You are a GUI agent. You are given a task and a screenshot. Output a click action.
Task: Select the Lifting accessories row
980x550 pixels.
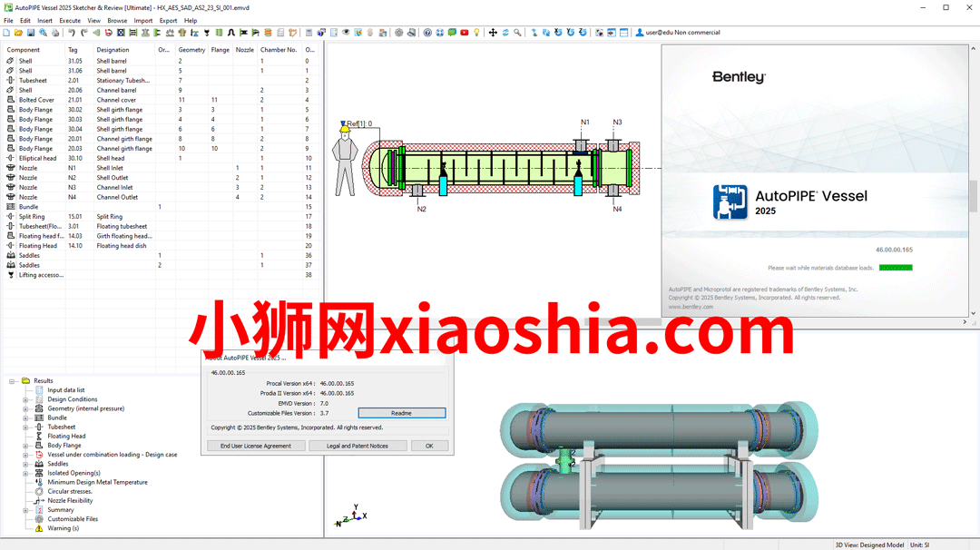160,275
